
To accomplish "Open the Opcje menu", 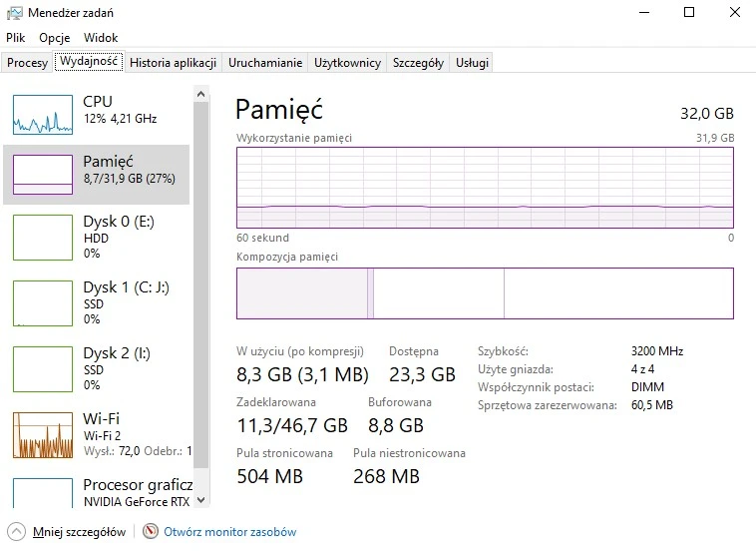I will tap(53, 37).
